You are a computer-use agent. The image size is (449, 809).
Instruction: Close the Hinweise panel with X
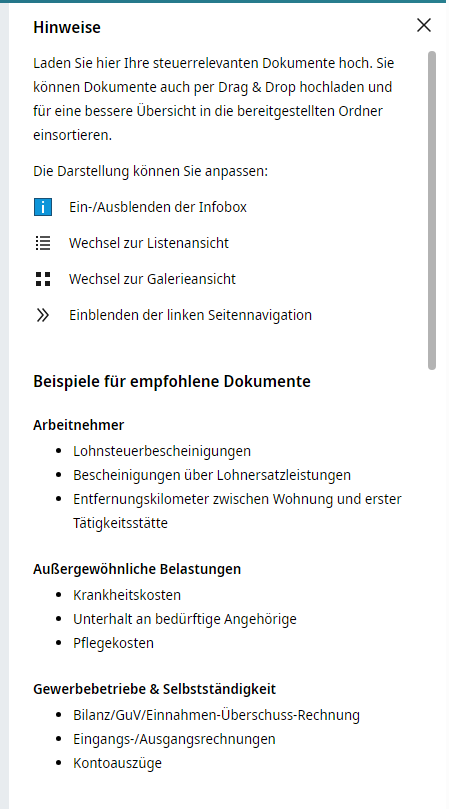pos(424,25)
